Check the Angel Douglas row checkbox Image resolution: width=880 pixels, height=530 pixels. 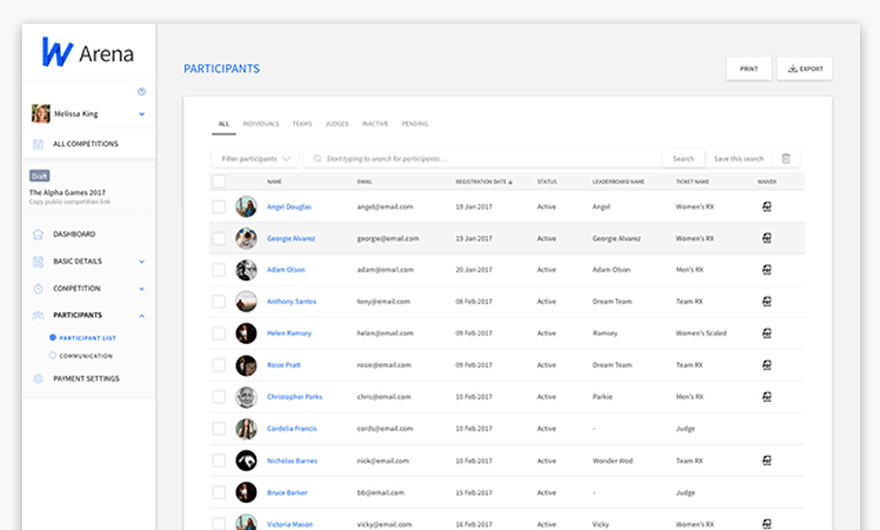219,207
